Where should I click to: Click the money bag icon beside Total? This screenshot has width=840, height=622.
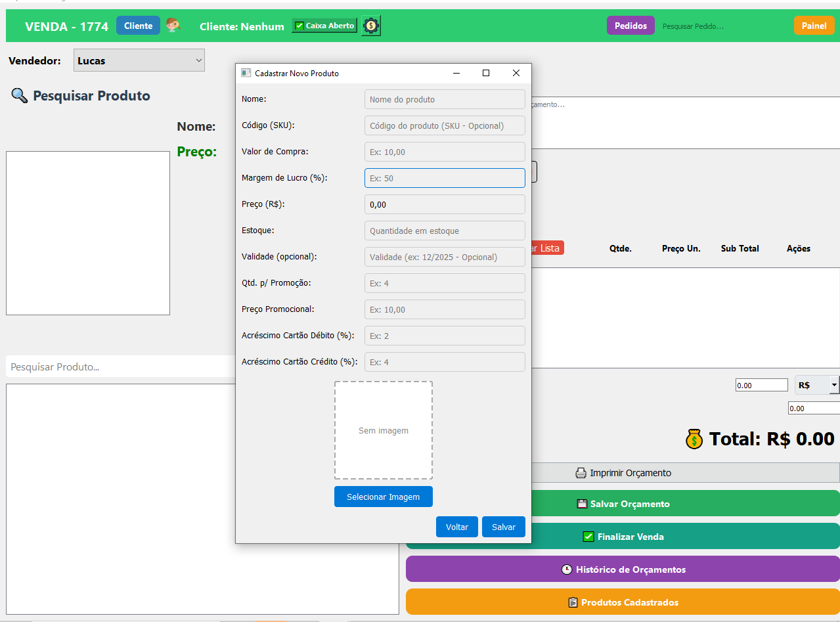click(x=694, y=439)
